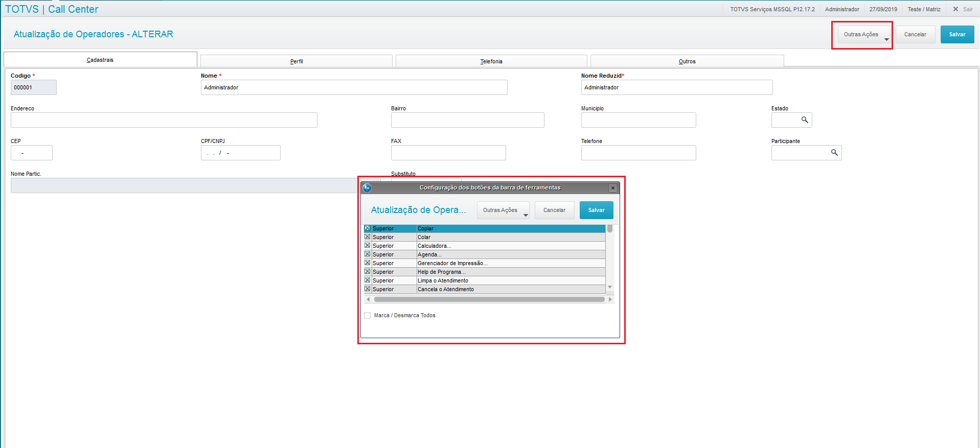The height and width of the screenshot is (448, 980).
Task: Open the Estado lookup magnifier icon
Action: coord(805,120)
